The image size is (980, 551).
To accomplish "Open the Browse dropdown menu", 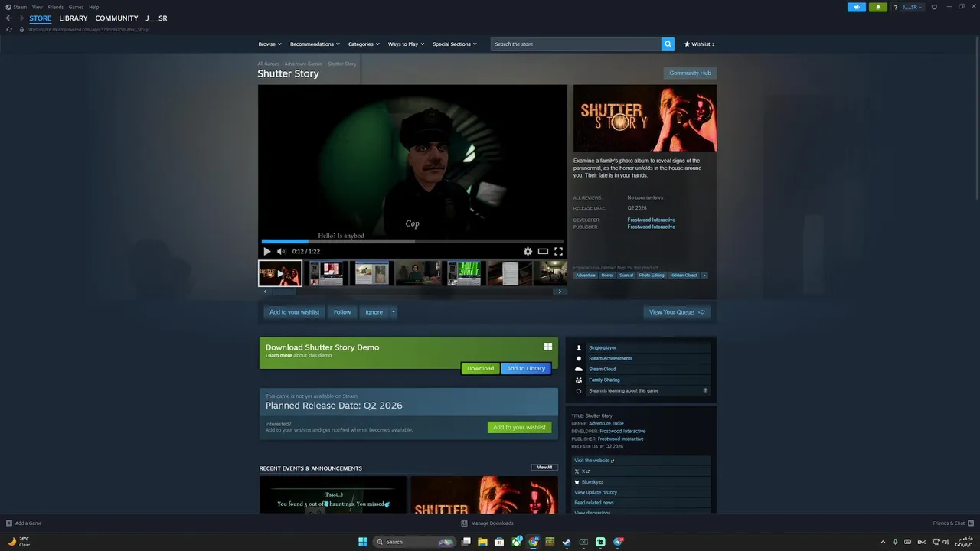I will point(269,44).
